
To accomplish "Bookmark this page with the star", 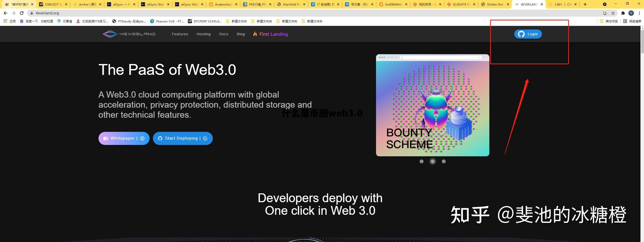I will pyautogui.click(x=613, y=13).
